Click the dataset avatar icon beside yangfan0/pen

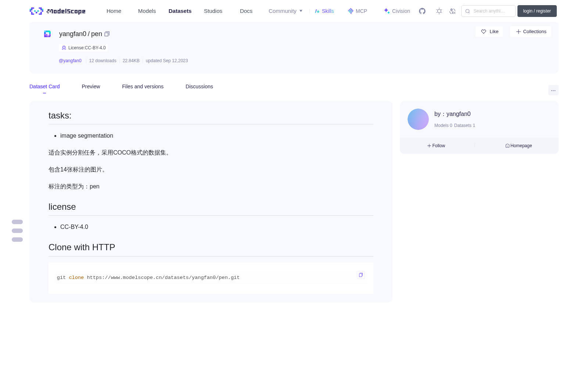tap(47, 34)
